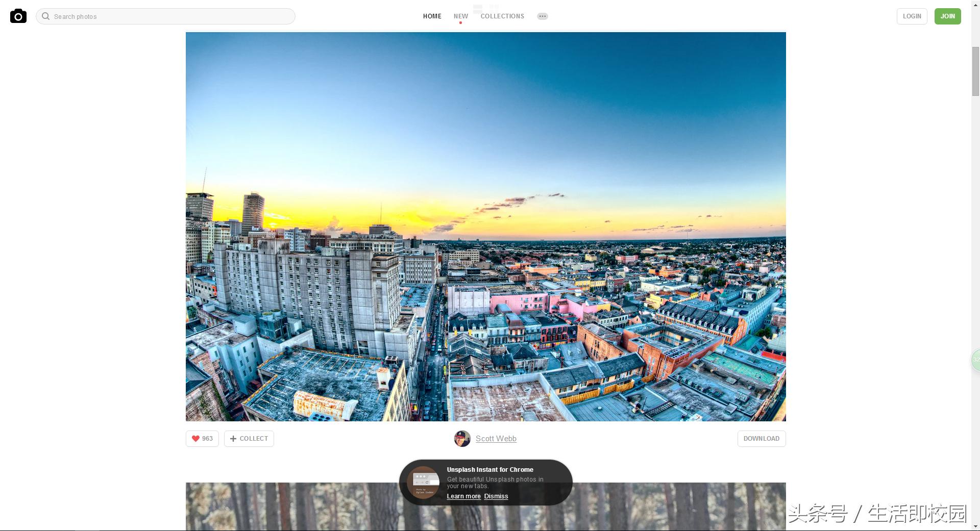980x531 pixels.
Task: Click the green Join button
Action: 947,16
